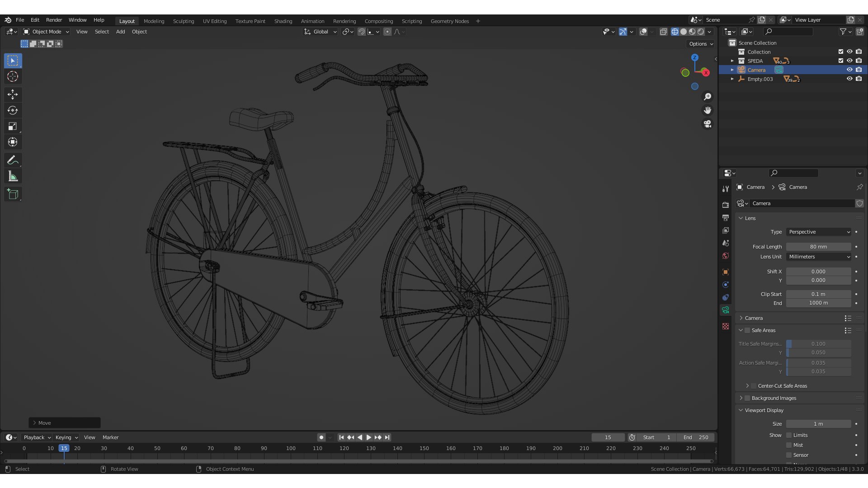The width and height of the screenshot is (868, 488).
Task: Click the Focal Length 80 mm field
Action: pyautogui.click(x=819, y=247)
